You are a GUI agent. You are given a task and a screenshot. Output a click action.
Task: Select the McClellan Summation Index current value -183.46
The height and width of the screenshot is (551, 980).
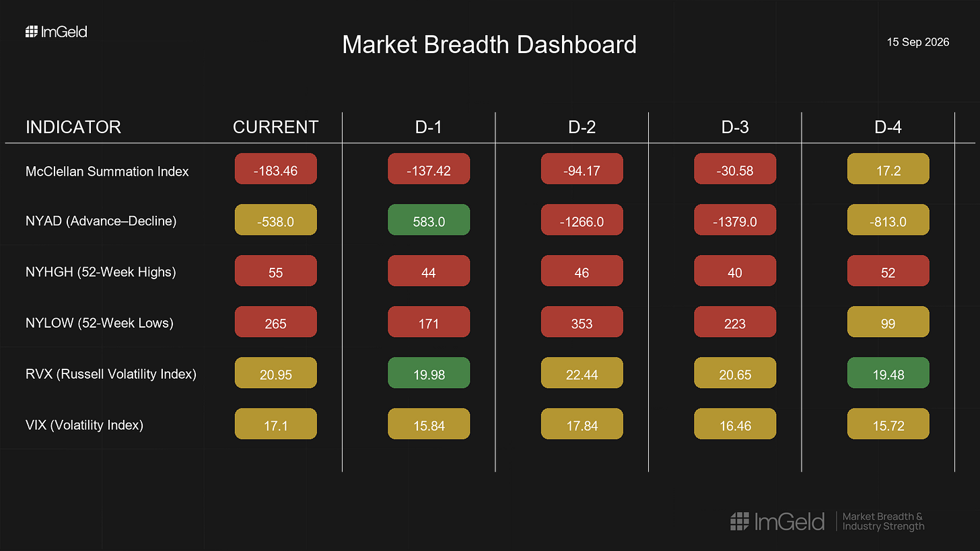click(x=275, y=171)
